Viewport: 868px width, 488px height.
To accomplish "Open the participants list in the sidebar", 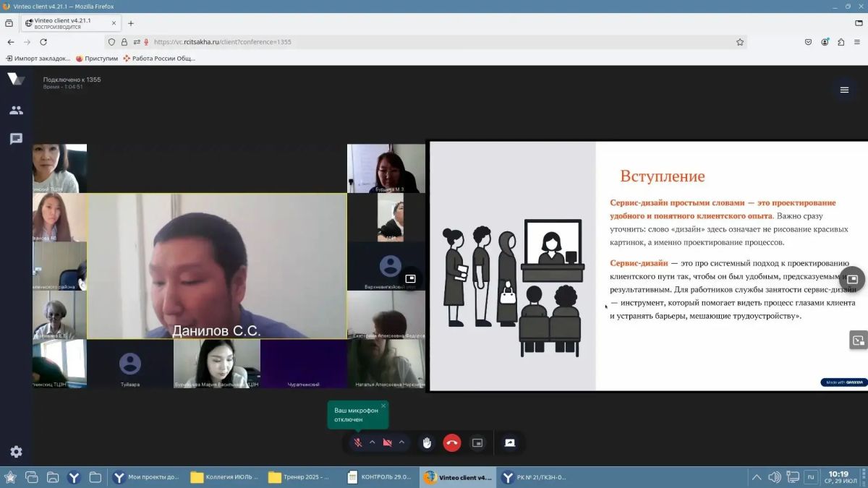I will pos(16,110).
